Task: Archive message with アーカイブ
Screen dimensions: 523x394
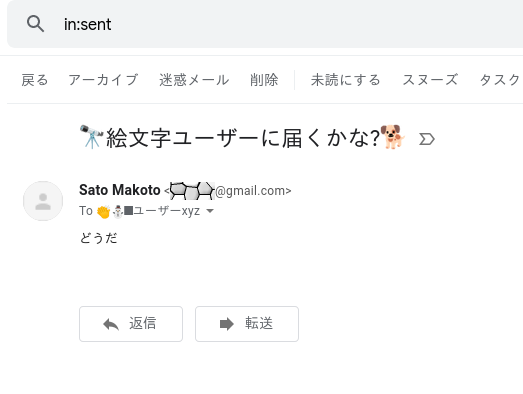Action: coord(103,80)
